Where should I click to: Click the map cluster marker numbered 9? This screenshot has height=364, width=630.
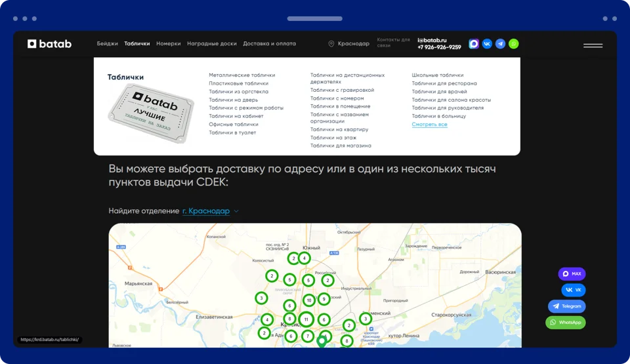point(324,299)
